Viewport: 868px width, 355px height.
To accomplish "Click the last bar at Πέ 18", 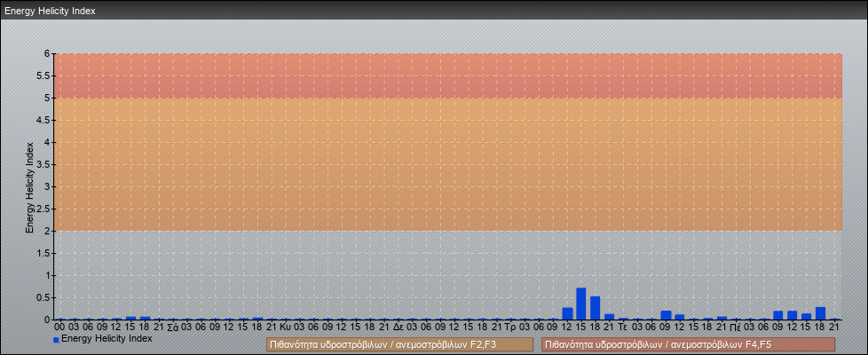I will (x=820, y=313).
